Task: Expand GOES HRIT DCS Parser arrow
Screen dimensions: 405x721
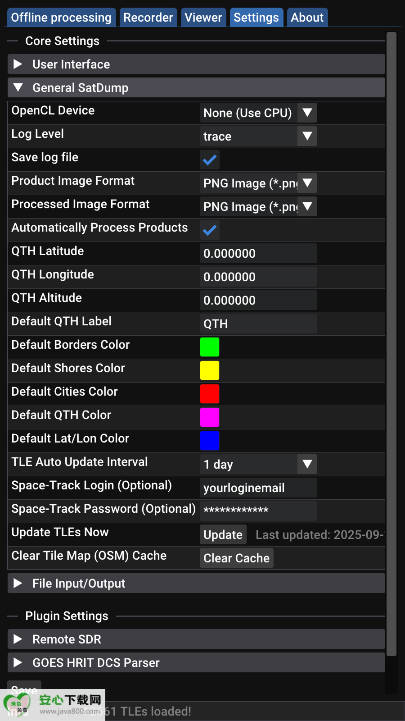Action: 18,663
